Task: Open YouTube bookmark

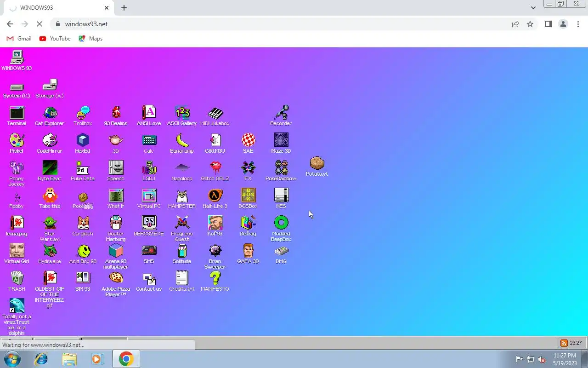Action: (x=55, y=39)
